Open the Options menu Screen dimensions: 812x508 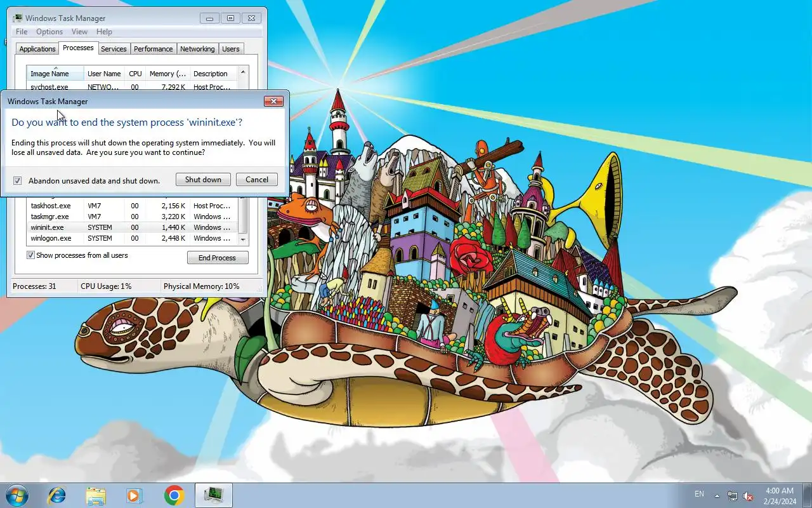pyautogui.click(x=49, y=32)
